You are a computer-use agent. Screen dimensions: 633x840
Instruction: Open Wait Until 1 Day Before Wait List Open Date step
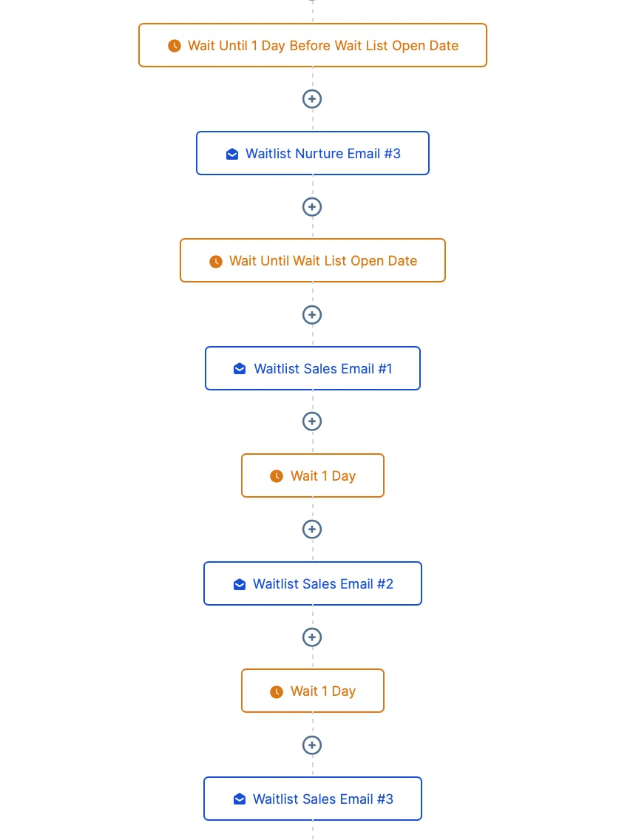click(313, 46)
